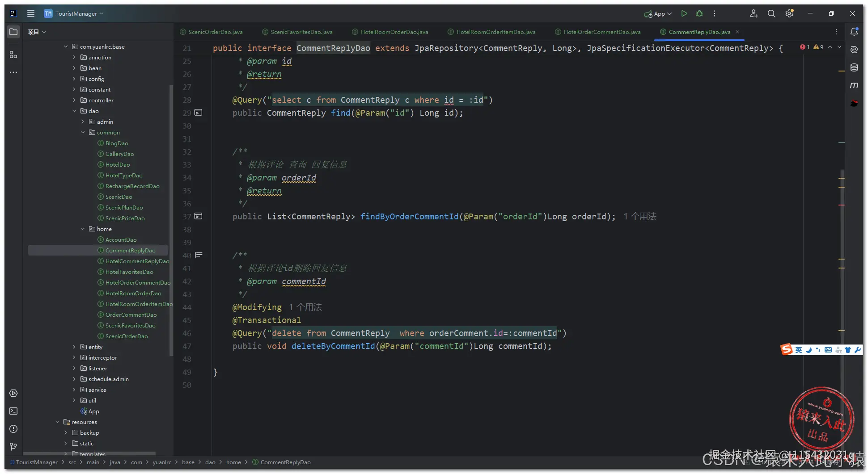Switch to ScenicFavoritesDao.java tab
This screenshot has height=474, width=868.
pos(297,32)
